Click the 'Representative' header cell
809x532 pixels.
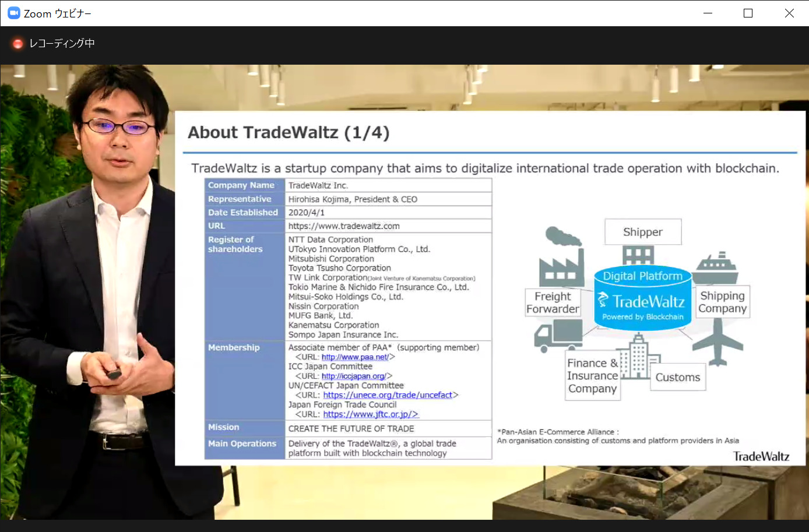coord(245,199)
